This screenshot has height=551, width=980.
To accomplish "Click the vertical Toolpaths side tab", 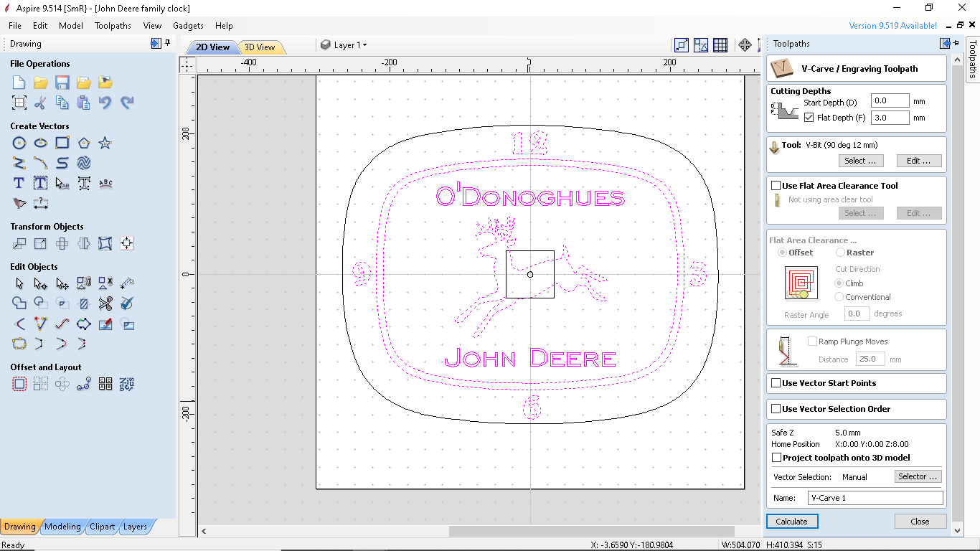I will pyautogui.click(x=973, y=59).
